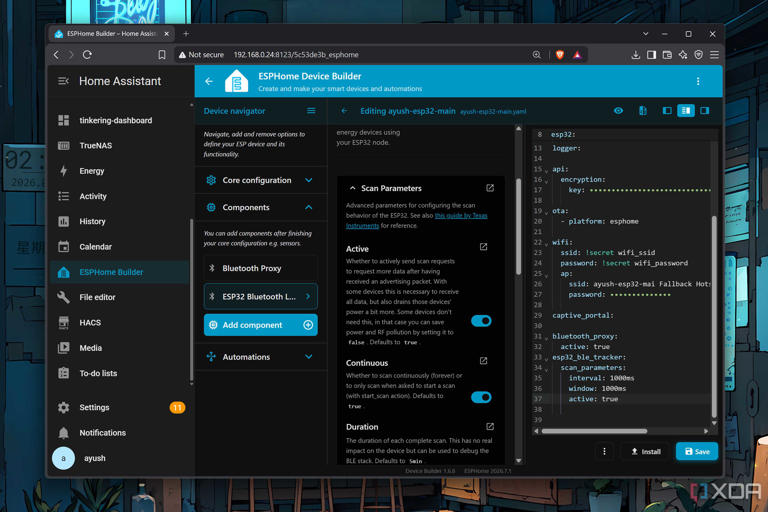768x512 pixels.
Task: Click the File editor wrench icon
Action: pos(64,297)
